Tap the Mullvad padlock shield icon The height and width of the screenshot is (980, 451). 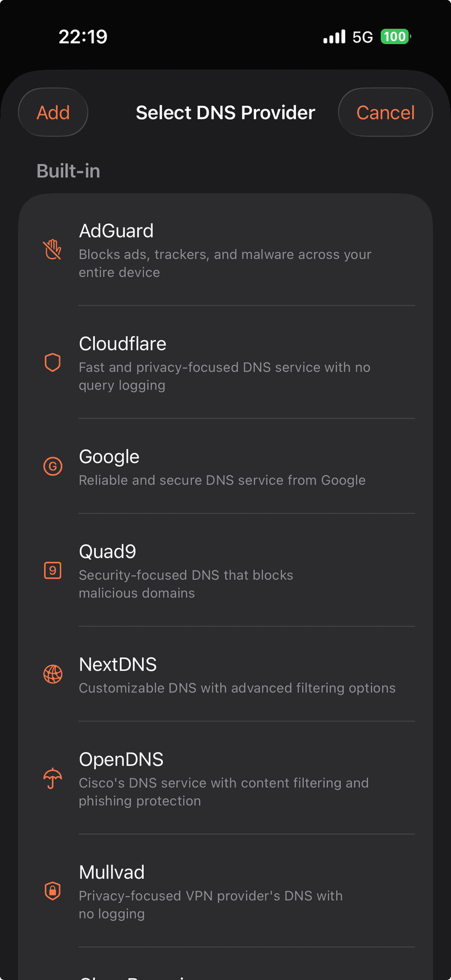click(x=52, y=891)
